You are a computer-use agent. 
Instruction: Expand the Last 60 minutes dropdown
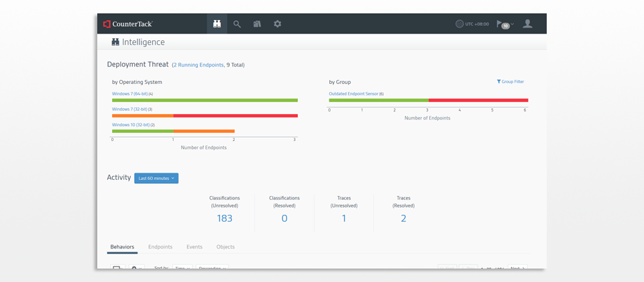pos(156,178)
